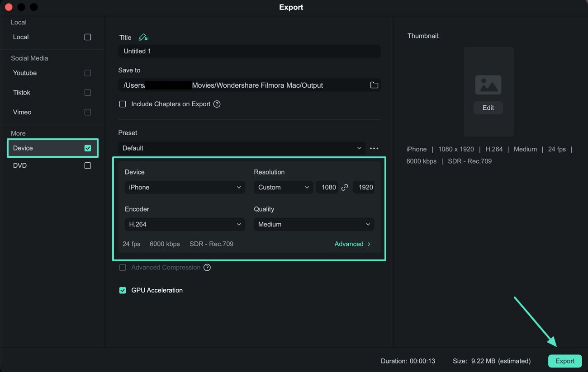Close the Export window with red button
Viewport: 588px width, 372px height.
(x=8, y=7)
